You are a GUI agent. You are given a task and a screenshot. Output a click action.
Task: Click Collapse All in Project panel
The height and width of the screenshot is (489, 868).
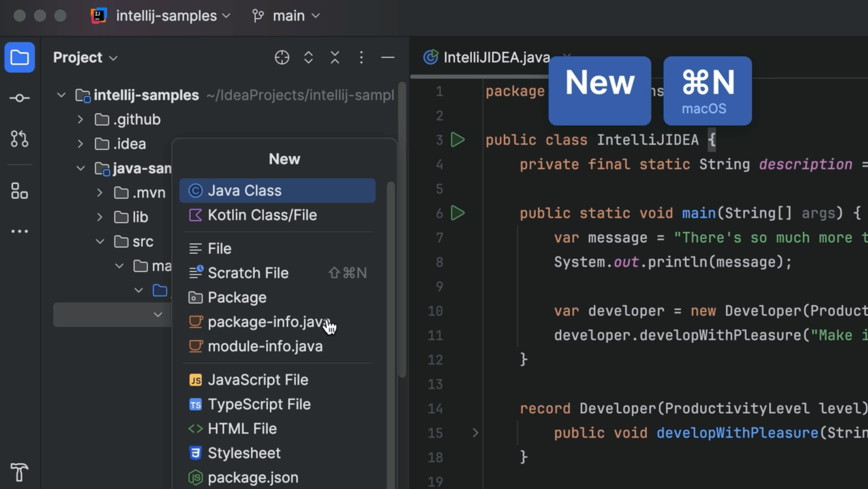[335, 58]
